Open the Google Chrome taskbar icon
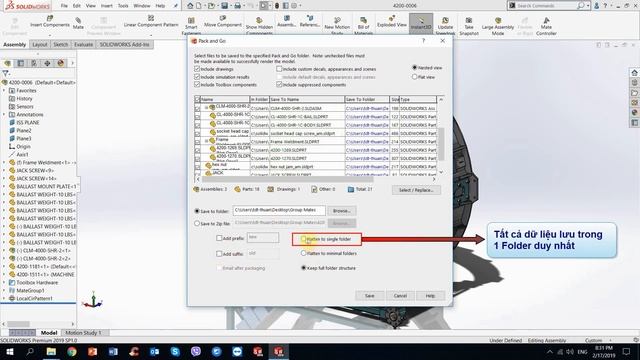 click(72, 351)
